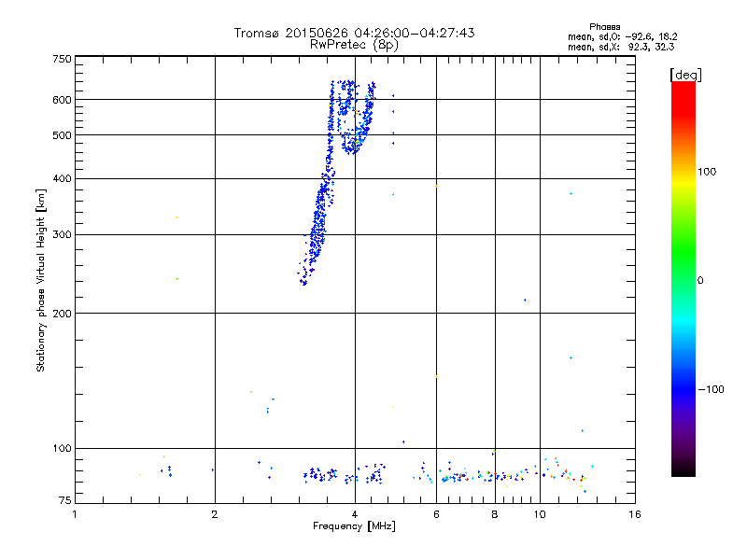
Task: Click the x-axis tick label '6'
Action: click(436, 514)
